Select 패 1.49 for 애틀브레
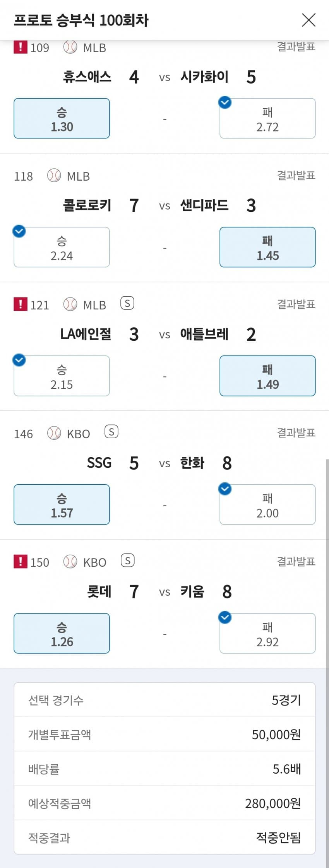This screenshot has height=868, width=329. 267,376
